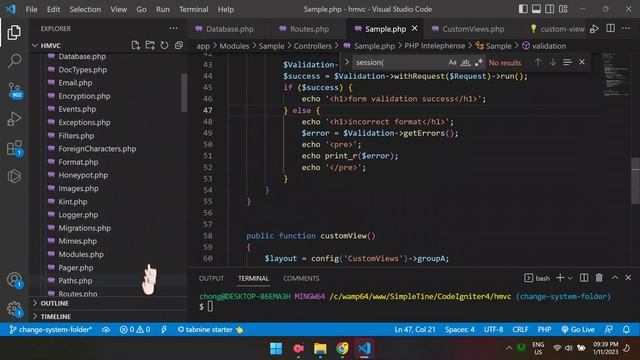Open the Search view in activity bar
This screenshot has width=640, height=360.
point(14,61)
